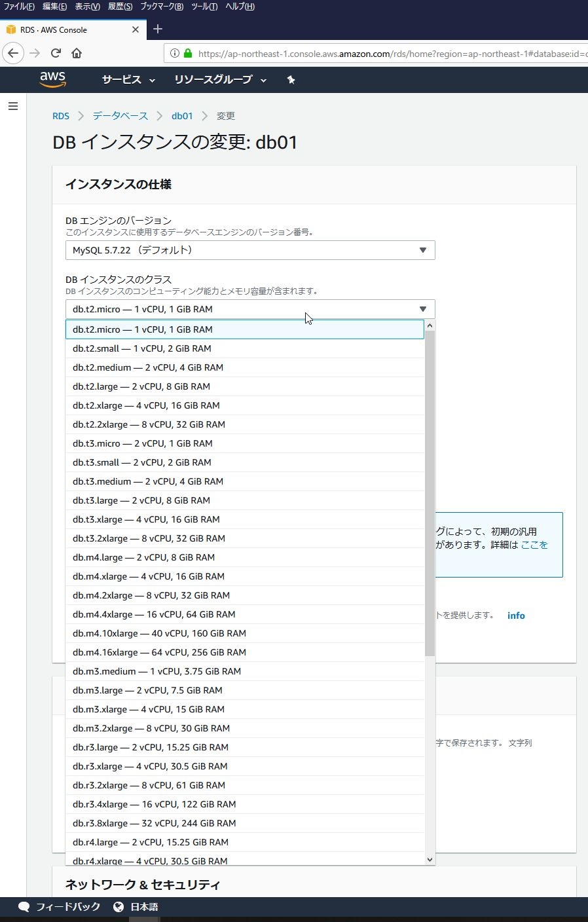Click the info link near storage section
This screenshot has width=588, height=922.
515,615
